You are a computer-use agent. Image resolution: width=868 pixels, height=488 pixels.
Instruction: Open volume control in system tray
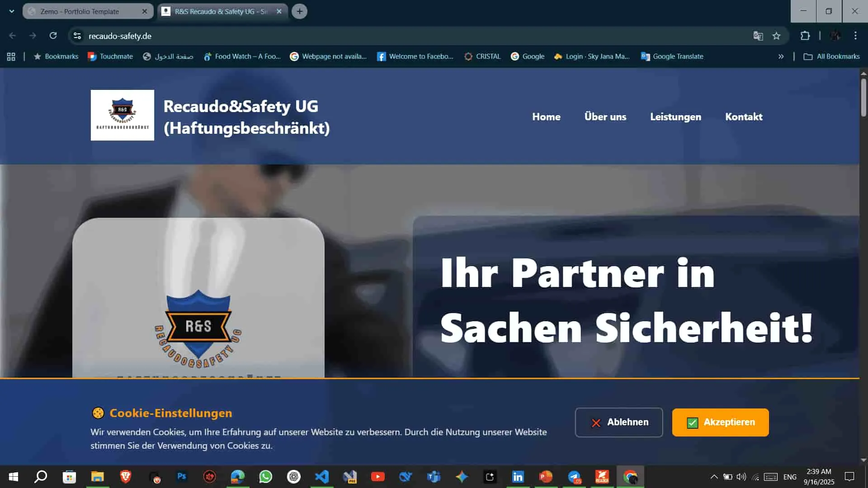(x=741, y=477)
